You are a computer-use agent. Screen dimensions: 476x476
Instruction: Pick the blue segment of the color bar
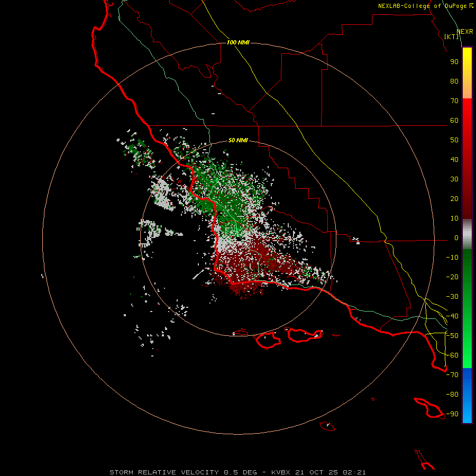[x=467, y=395]
